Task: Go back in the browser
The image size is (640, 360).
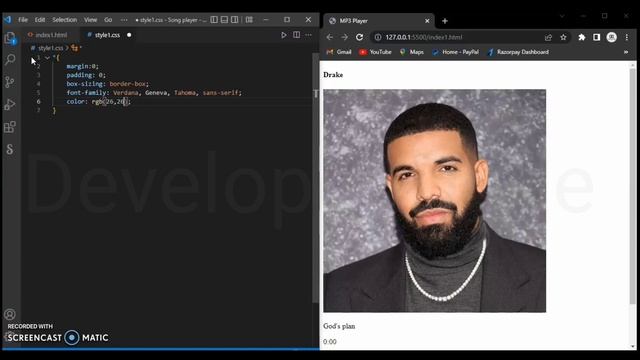Action: 329,37
